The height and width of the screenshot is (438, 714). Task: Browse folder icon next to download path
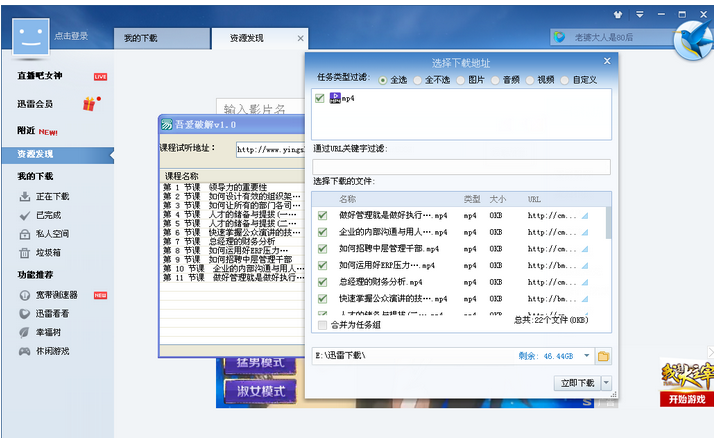[x=603, y=356]
